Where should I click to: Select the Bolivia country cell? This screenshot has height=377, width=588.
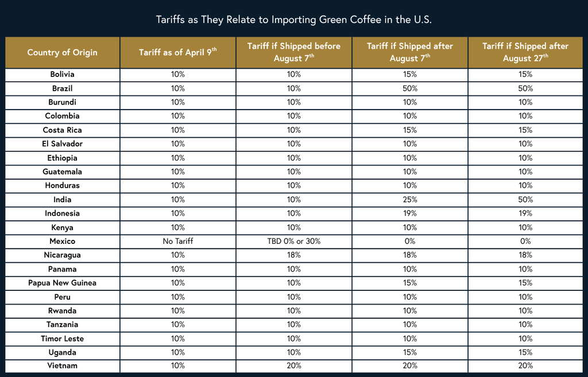pyautogui.click(x=62, y=75)
